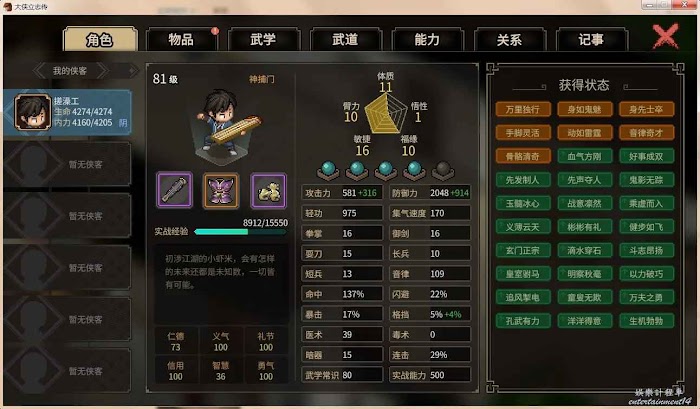Click the right arrow beside 我的侠客
Viewport: 700px width, 409px height.
tap(102, 71)
